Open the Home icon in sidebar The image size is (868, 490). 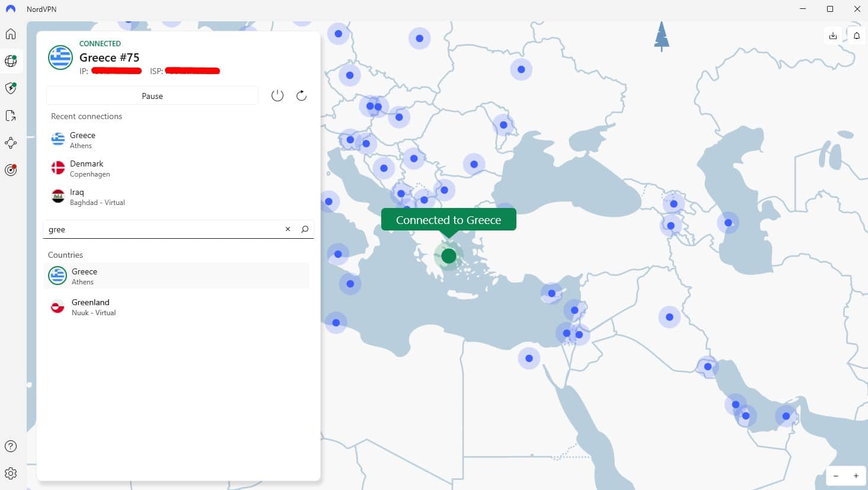tap(11, 34)
